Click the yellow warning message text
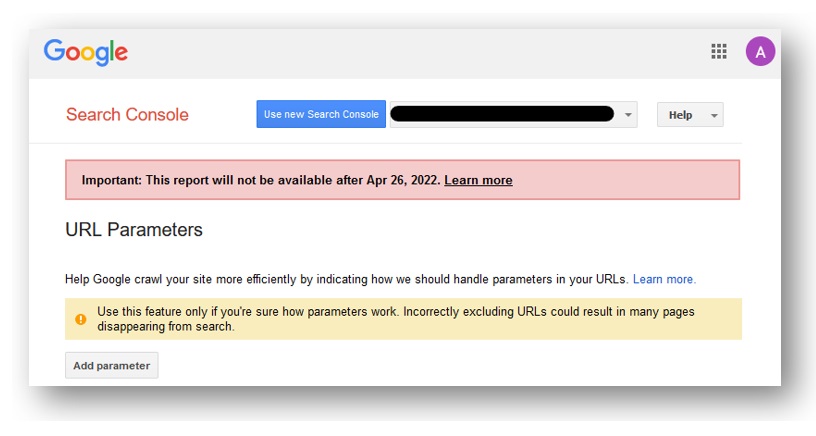This screenshot has width=816, height=436. (396, 319)
